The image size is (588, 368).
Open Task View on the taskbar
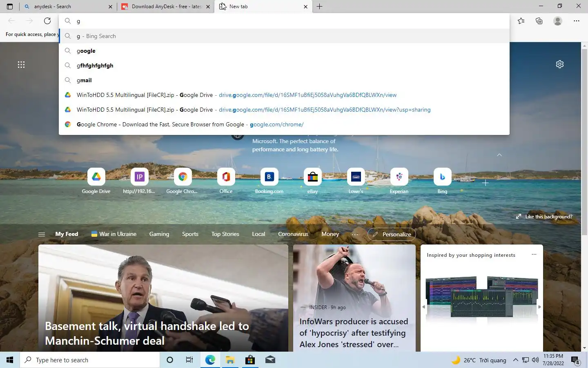189,360
